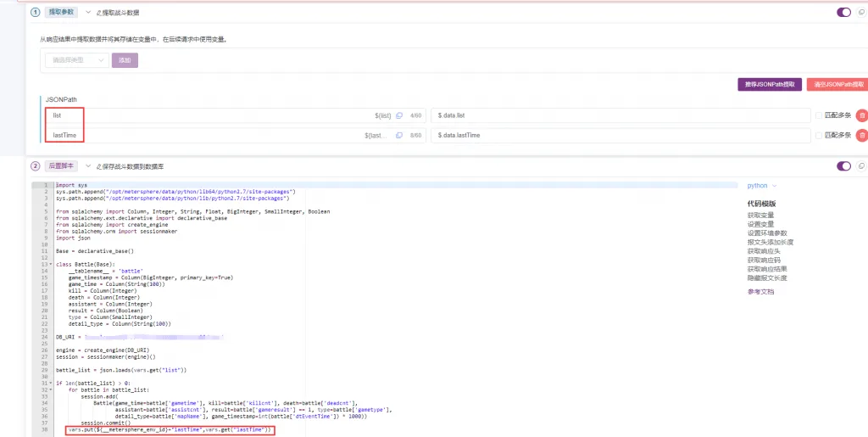Disable the 后置脚本 step toggle
The image size is (868, 437).
coord(843,166)
